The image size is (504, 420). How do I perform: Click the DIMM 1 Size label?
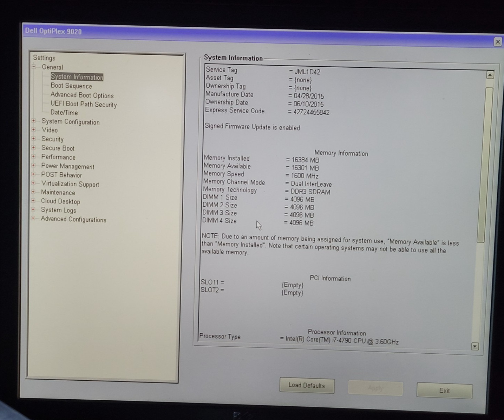coord(220,197)
